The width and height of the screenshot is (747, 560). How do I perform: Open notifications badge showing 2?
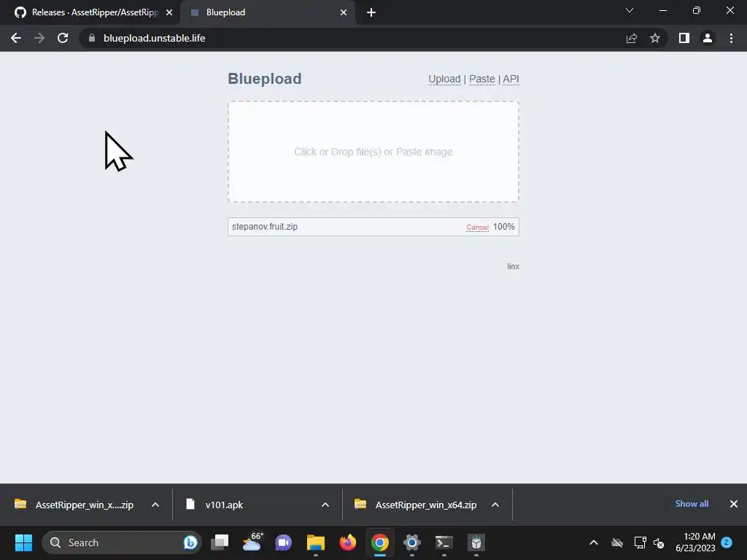(727, 542)
